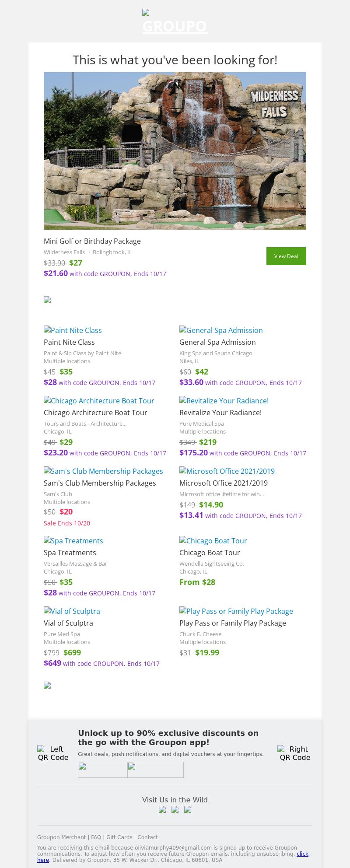Click the middle social icon under Visit Us

pos(175,809)
